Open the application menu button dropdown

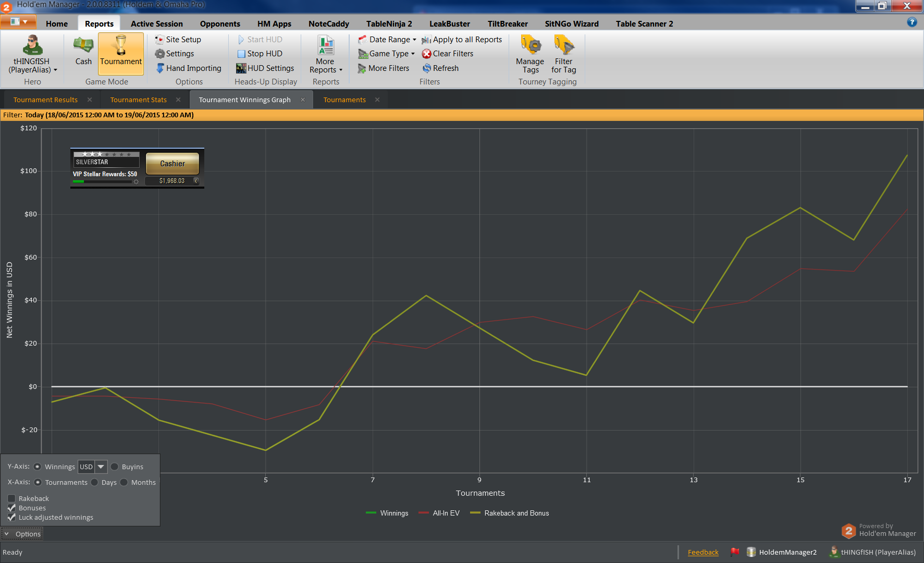coord(18,22)
